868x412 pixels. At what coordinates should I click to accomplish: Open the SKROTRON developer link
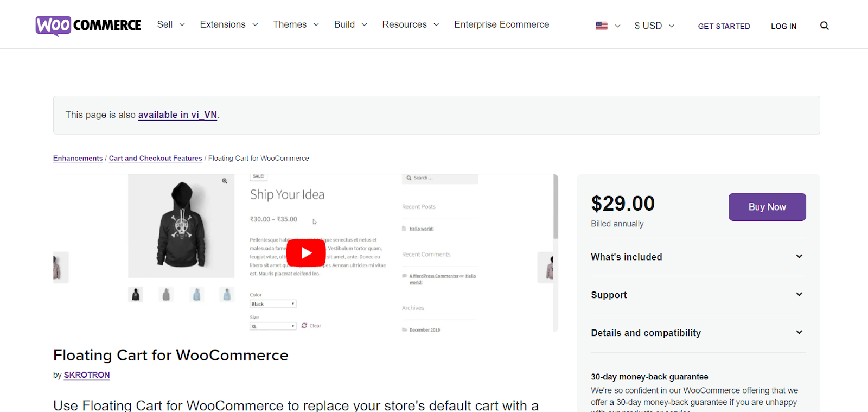pos(87,375)
